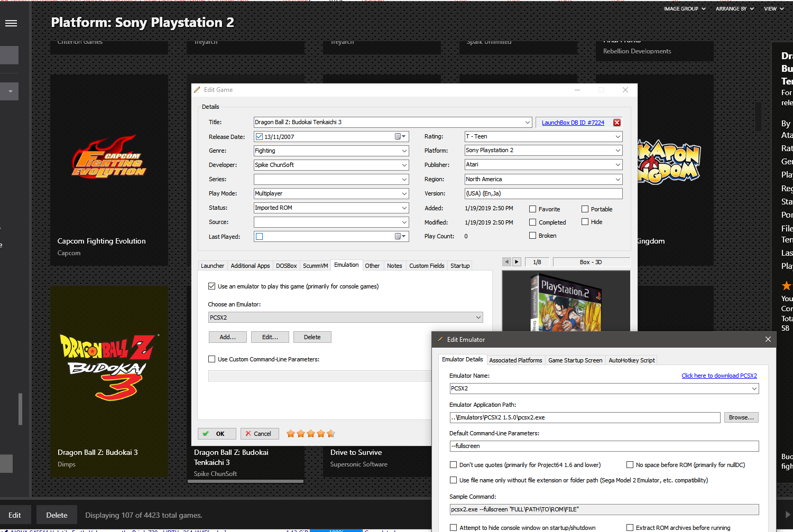Screen dimensions: 793x532
Task: Enable No space before ROM
Action: click(630, 465)
